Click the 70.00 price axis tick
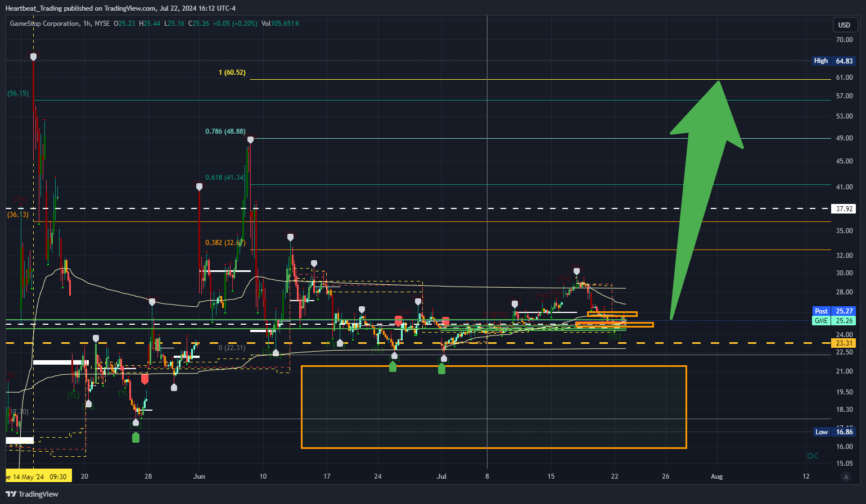This screenshot has height=504, width=866. [844, 39]
